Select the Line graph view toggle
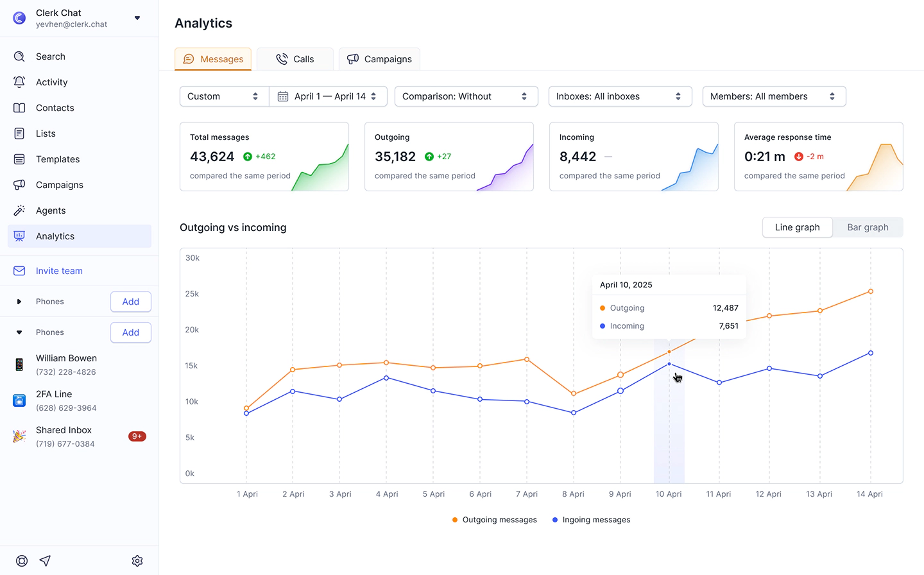Image resolution: width=924 pixels, height=575 pixels. 797,227
